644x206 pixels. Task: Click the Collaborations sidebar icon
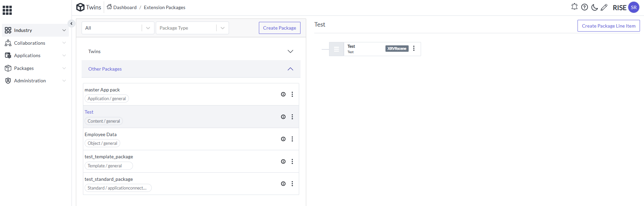click(8, 43)
